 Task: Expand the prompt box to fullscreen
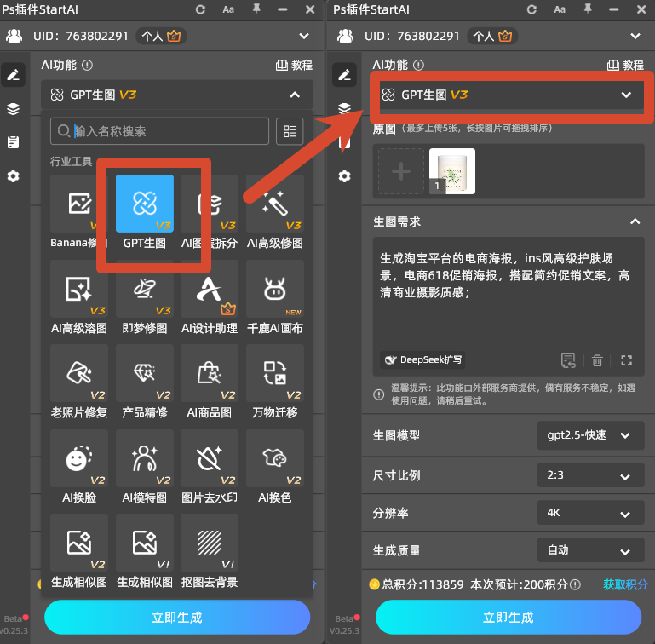[x=626, y=360]
